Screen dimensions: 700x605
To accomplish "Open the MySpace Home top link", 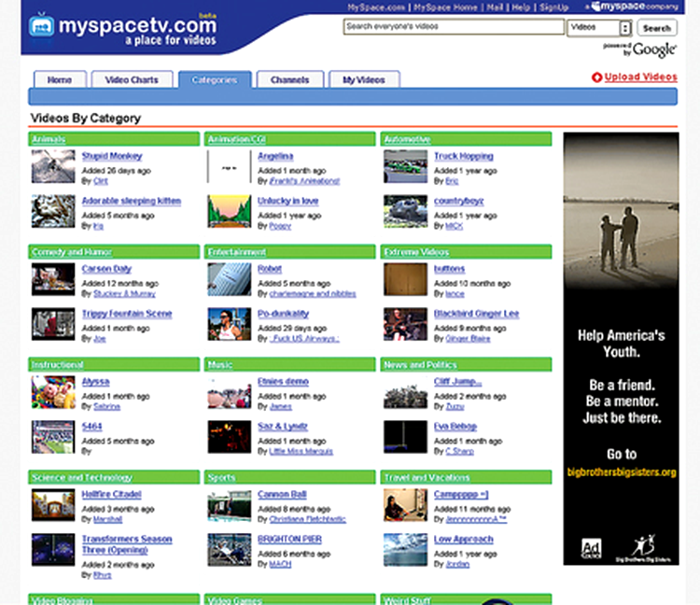I will pyautogui.click(x=445, y=7).
